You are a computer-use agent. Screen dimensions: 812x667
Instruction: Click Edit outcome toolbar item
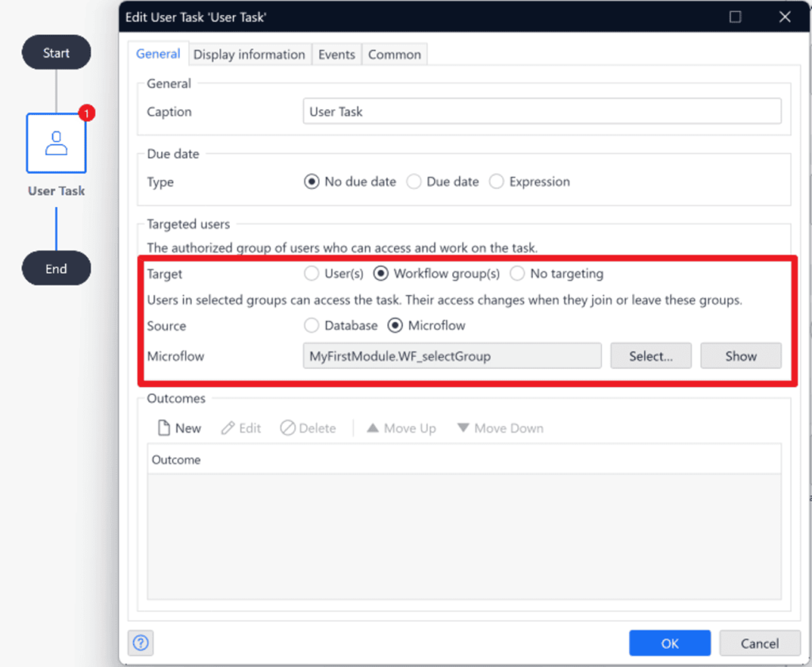pyautogui.click(x=241, y=428)
